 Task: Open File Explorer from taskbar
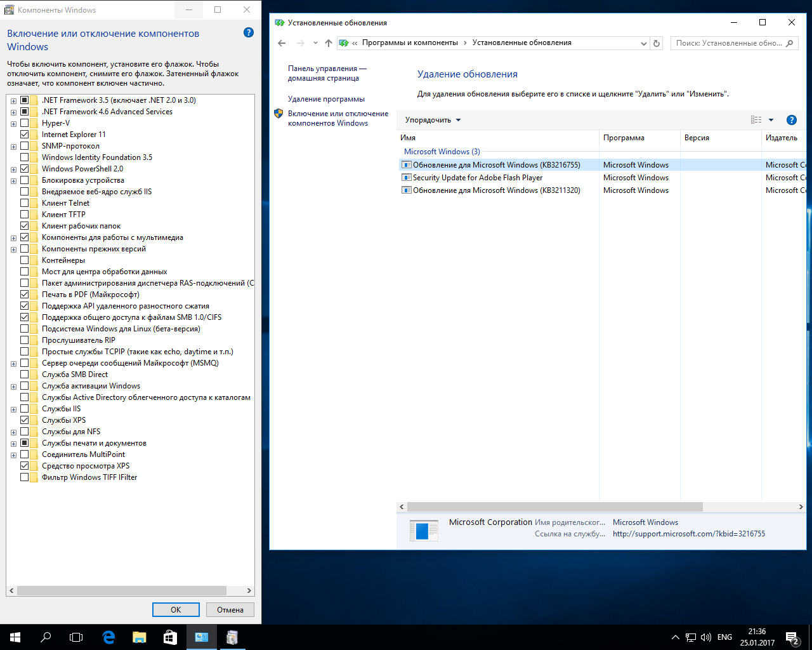coord(139,637)
